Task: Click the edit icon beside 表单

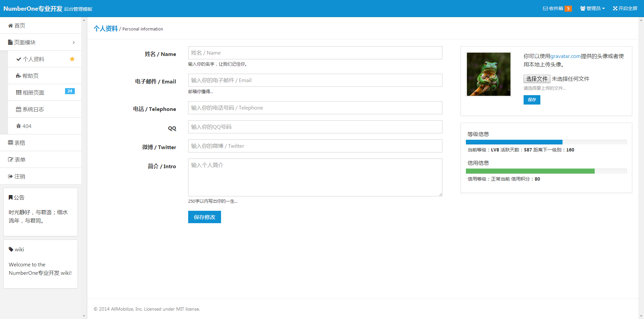Action: pos(10,160)
